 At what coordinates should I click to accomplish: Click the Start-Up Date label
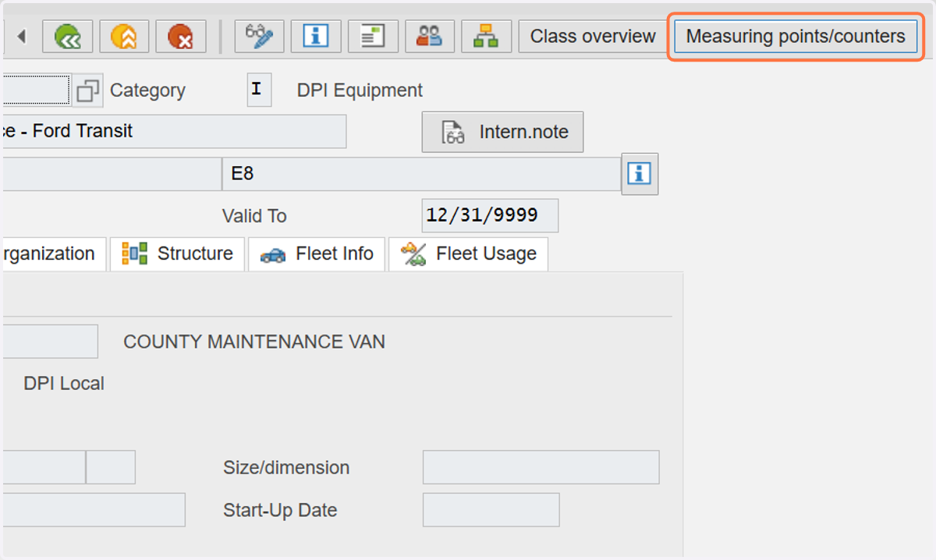280,511
